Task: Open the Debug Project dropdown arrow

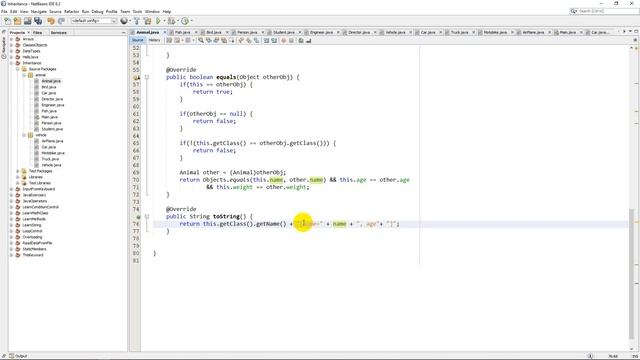Action: point(178,21)
